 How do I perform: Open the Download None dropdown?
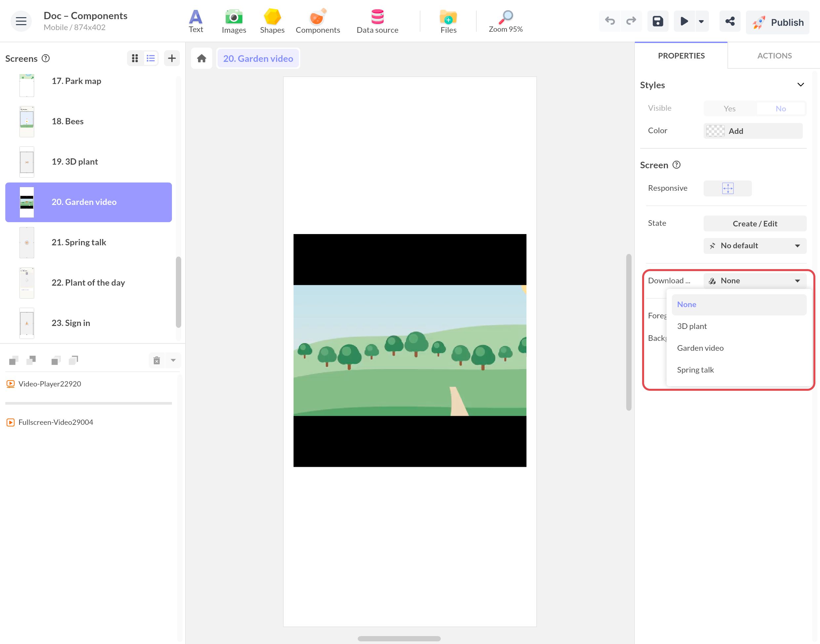(755, 281)
